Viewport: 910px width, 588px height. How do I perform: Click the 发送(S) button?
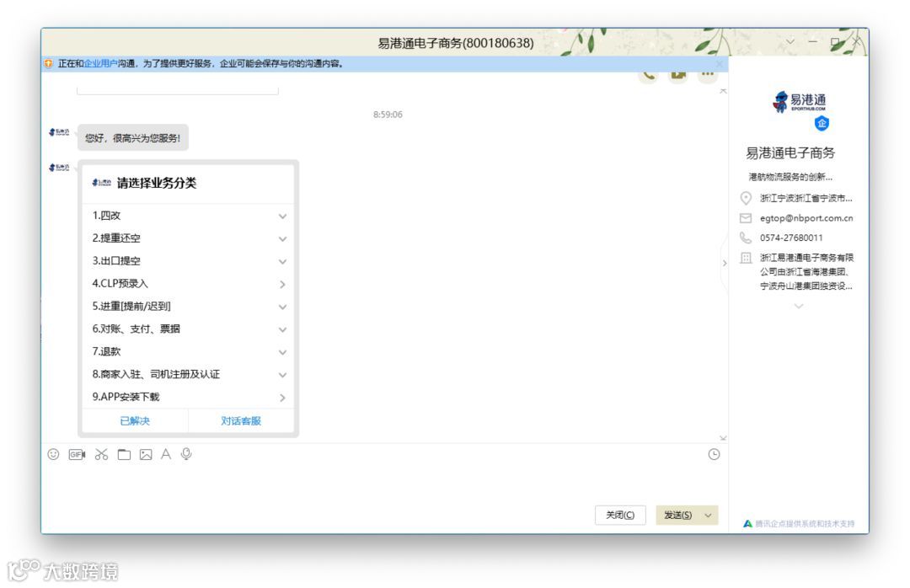pyautogui.click(x=677, y=516)
